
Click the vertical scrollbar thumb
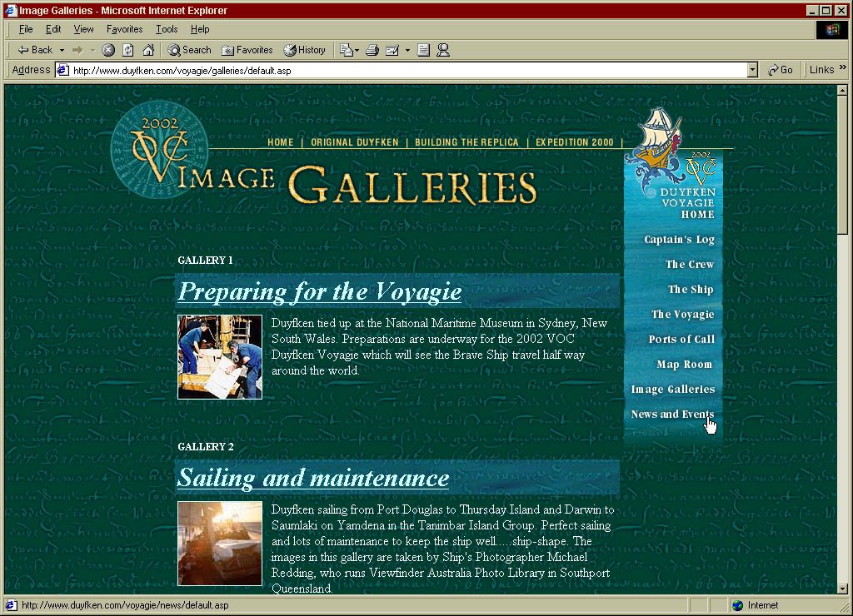pos(842,166)
